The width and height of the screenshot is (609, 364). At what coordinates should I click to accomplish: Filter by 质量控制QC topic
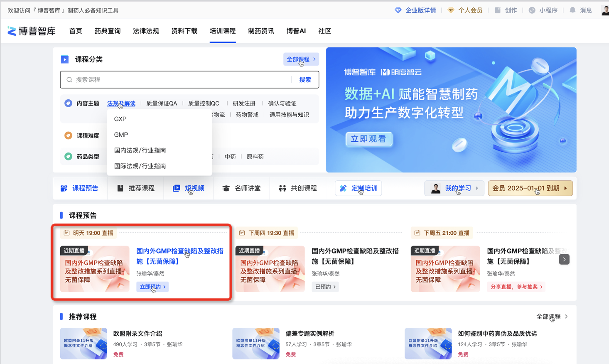(204, 103)
